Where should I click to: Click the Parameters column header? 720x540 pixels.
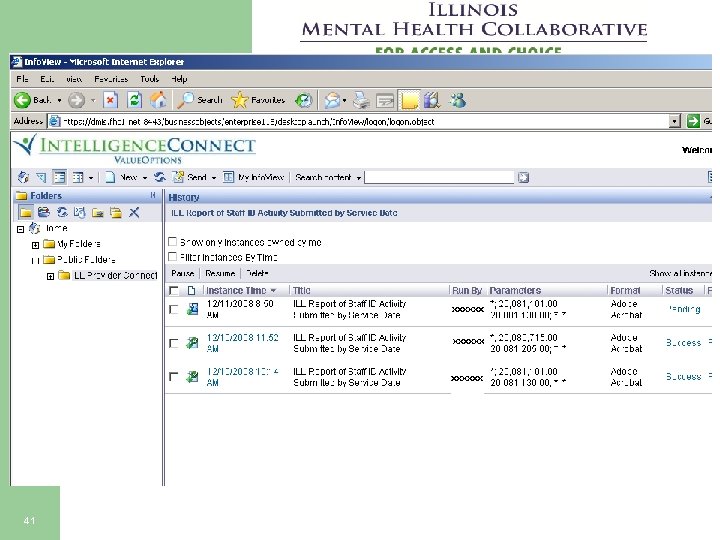[x=515, y=290]
